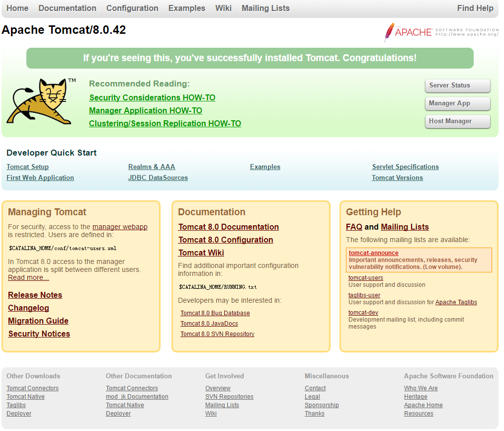The height and width of the screenshot is (431, 504).
Task: Open Taglibs footer link
Action: pyautogui.click(x=16, y=405)
